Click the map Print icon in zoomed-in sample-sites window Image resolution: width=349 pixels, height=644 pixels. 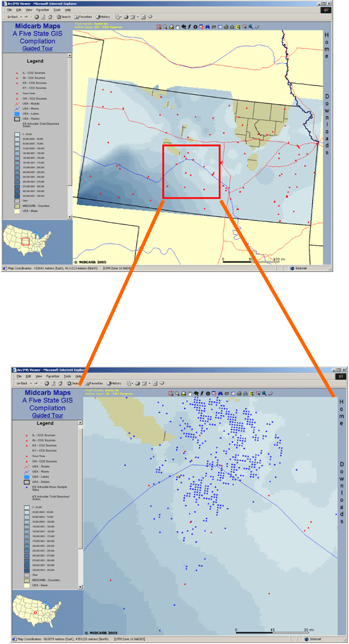click(239, 393)
